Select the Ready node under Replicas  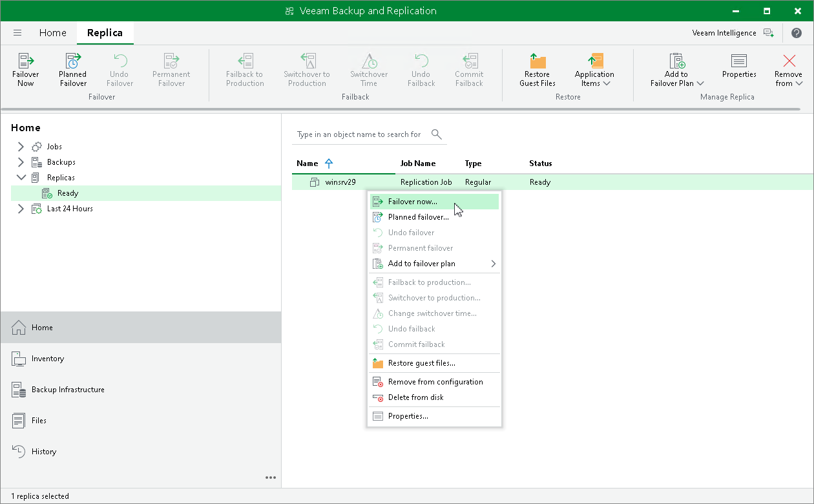[x=146, y=193]
